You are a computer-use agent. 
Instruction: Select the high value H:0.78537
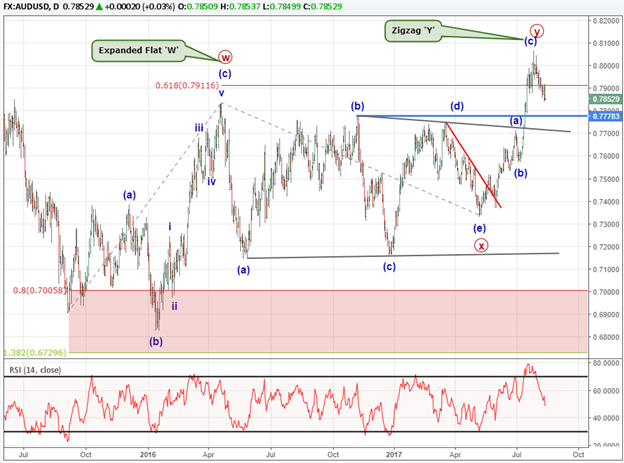click(240, 6)
